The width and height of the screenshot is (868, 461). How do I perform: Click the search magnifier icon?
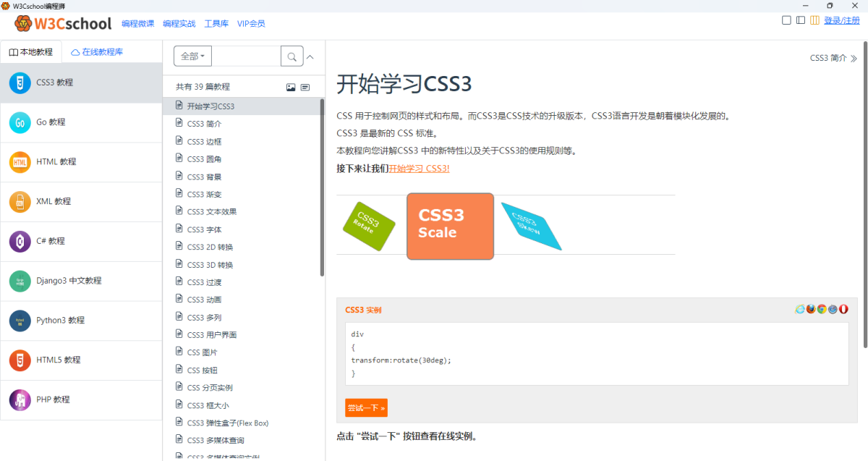[x=292, y=56]
